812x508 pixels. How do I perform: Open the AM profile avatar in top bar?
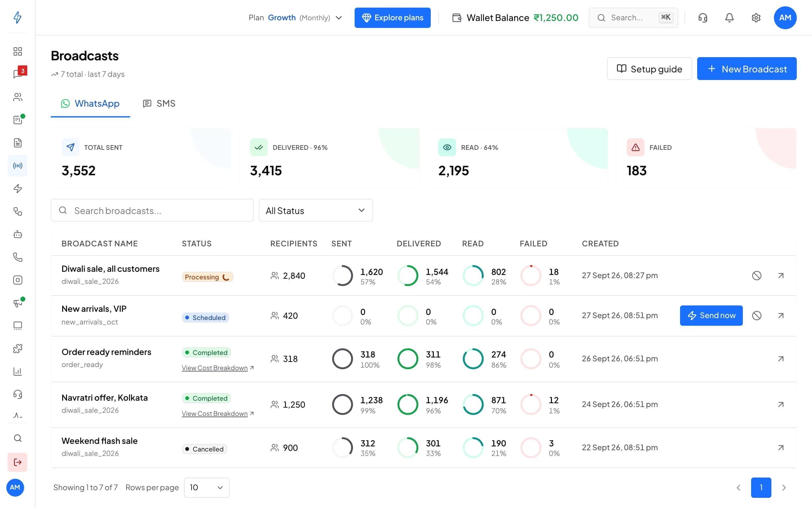coord(785,18)
